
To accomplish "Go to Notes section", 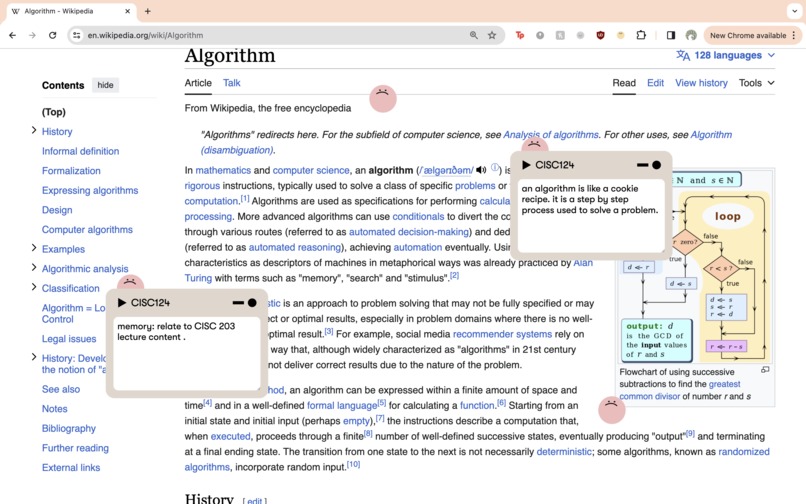I will point(54,409).
